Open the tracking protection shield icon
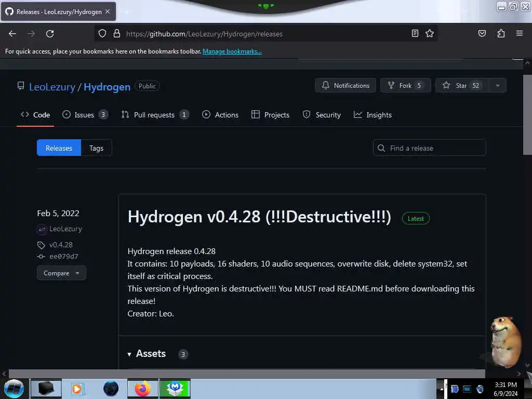The height and width of the screenshot is (399, 532). point(102,34)
